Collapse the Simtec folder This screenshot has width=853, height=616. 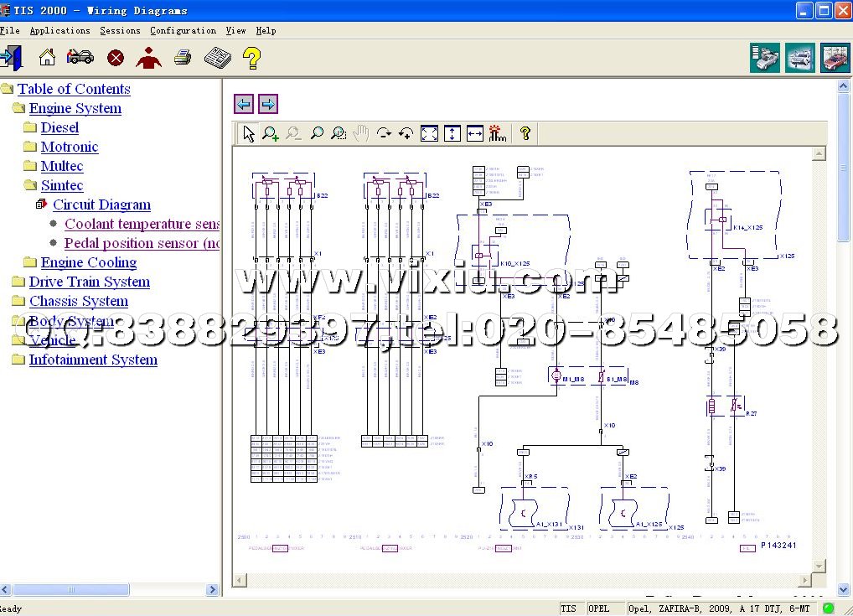click(x=30, y=185)
